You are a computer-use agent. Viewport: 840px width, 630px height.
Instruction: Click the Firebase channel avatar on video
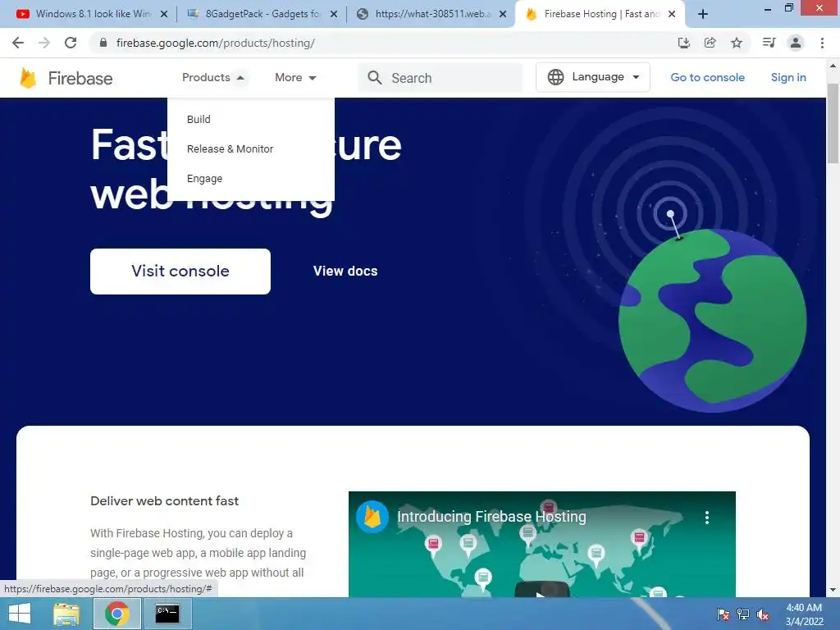pyautogui.click(x=372, y=517)
